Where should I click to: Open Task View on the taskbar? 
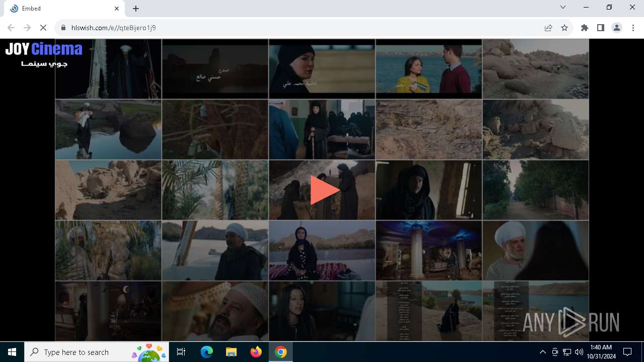pos(181,352)
